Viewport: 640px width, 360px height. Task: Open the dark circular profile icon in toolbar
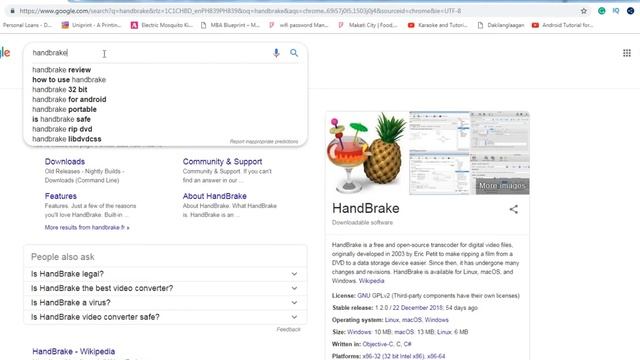point(631,11)
